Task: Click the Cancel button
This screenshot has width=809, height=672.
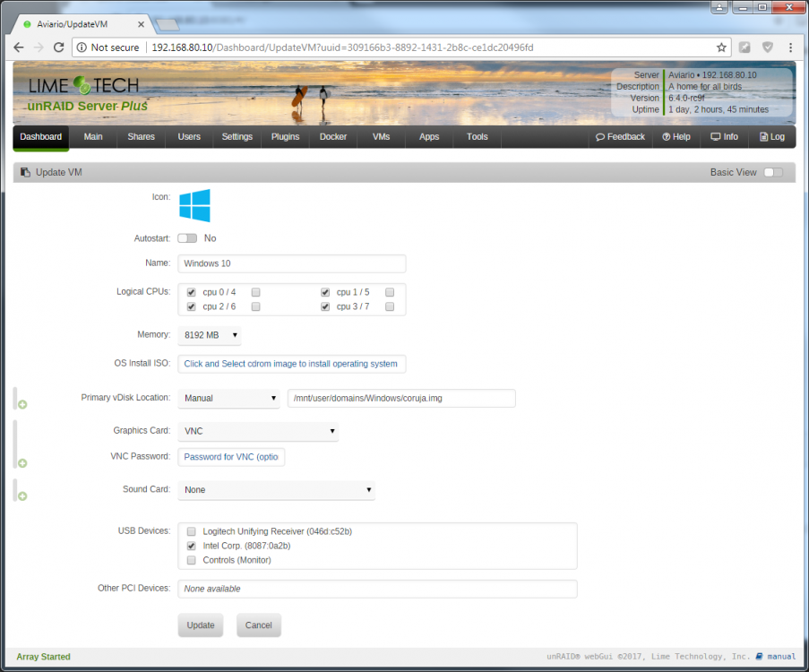Action: pos(259,625)
